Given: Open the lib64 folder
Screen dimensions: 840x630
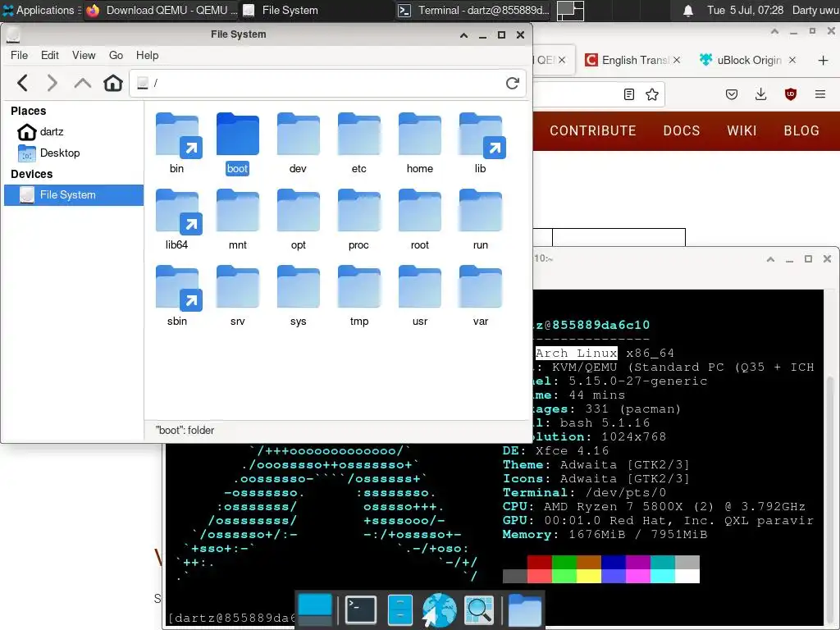Looking at the screenshot, I should coord(177,220).
